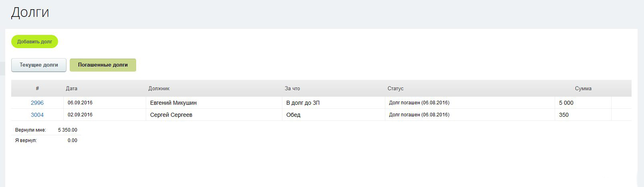644x187 pixels.
Task: Click the Долги page heading
Action: 30,12
